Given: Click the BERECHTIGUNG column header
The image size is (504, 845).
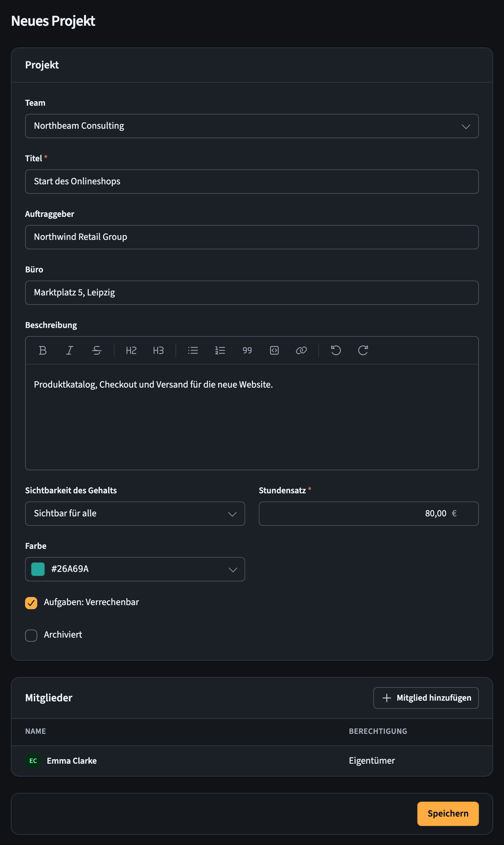Looking at the screenshot, I should [378, 731].
